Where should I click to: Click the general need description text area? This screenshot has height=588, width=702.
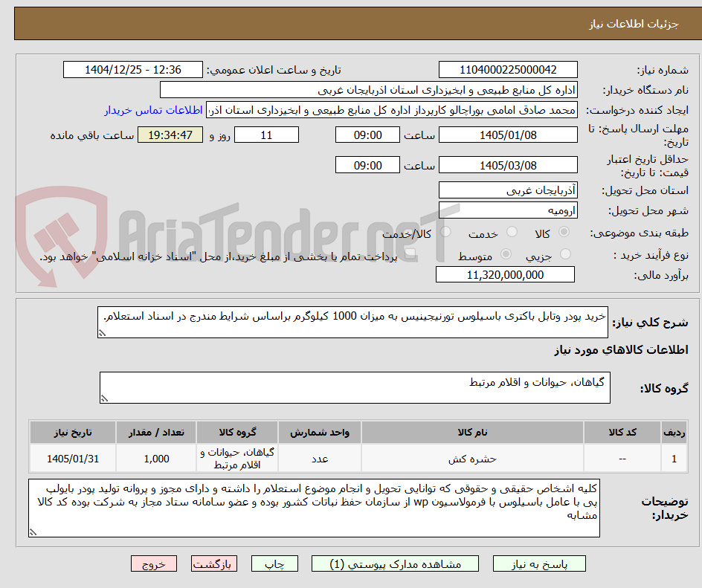[x=352, y=322]
